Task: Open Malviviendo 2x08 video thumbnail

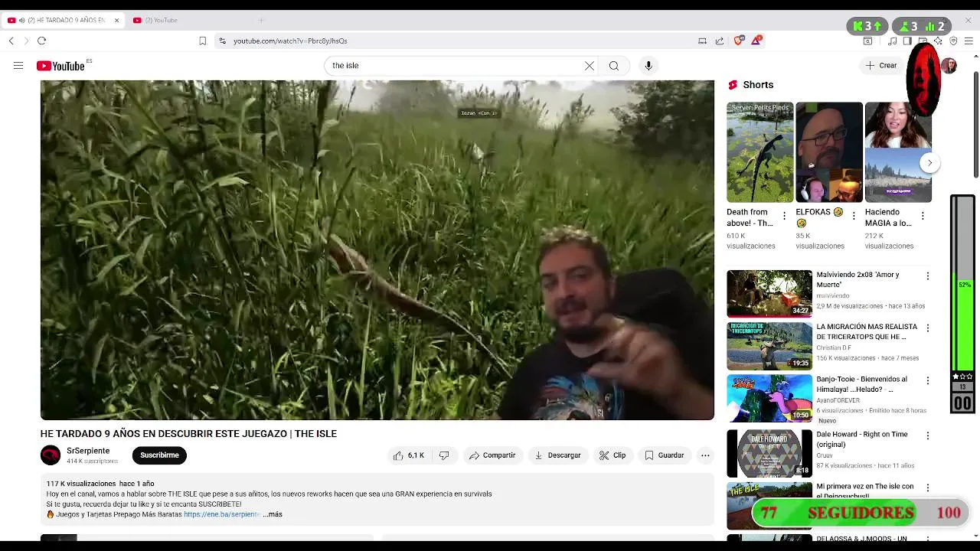Action: click(x=769, y=293)
